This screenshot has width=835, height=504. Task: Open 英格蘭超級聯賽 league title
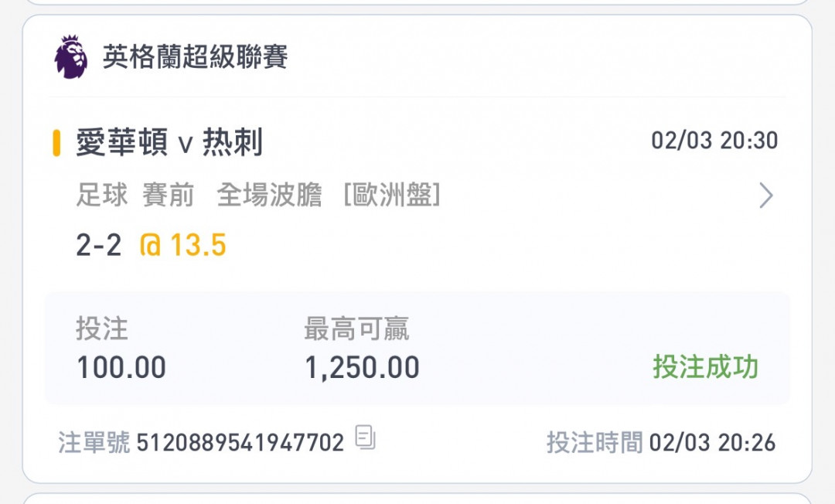tap(195, 57)
